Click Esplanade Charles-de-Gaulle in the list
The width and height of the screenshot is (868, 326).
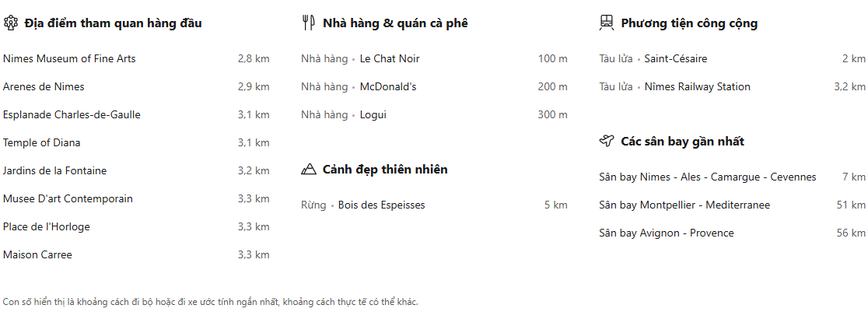click(72, 115)
